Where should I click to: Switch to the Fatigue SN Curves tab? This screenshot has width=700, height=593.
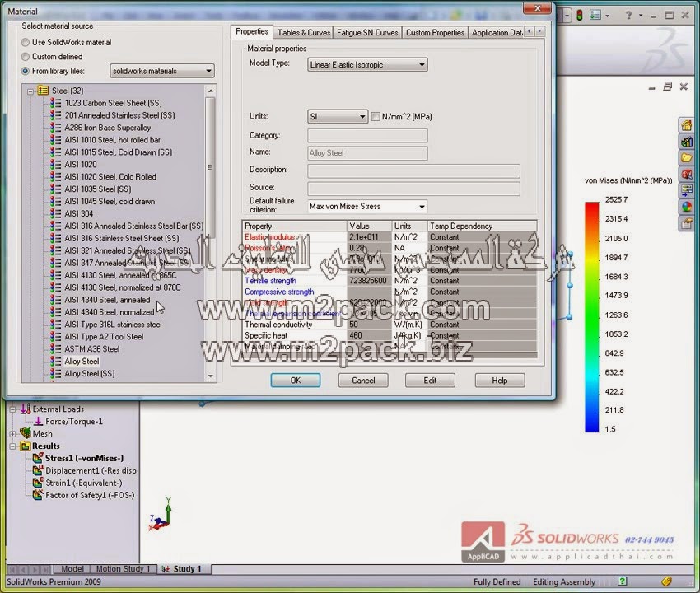point(367,33)
